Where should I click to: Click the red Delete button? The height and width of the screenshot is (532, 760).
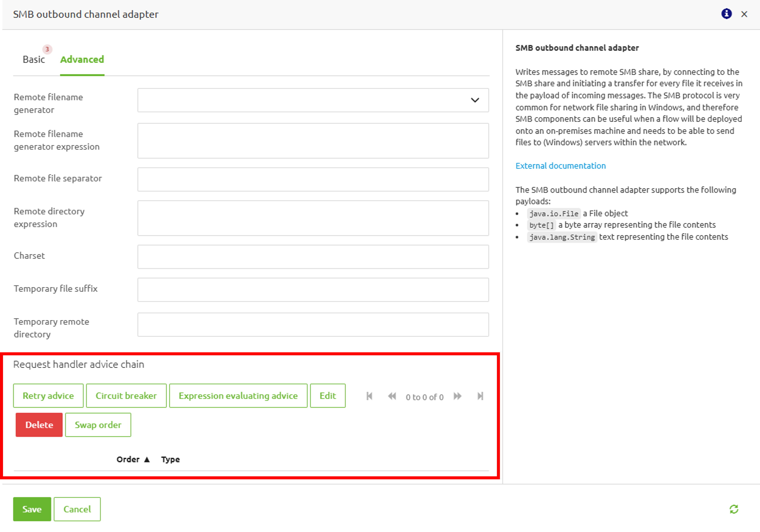tap(39, 425)
